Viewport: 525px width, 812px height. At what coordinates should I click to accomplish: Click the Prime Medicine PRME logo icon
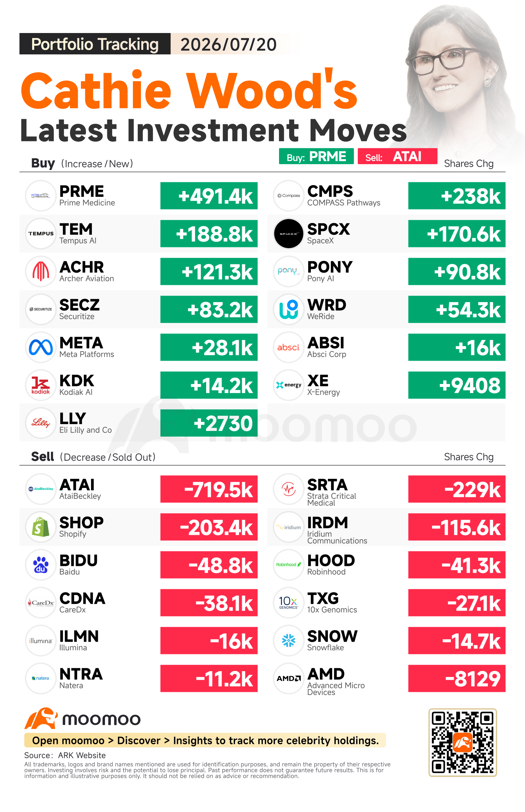point(41,196)
